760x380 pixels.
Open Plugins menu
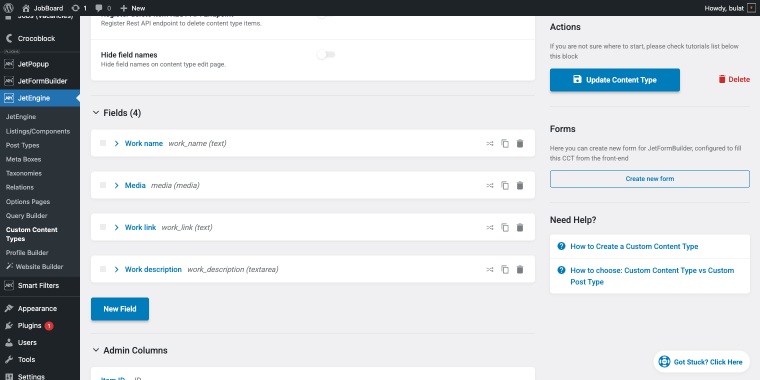30,326
